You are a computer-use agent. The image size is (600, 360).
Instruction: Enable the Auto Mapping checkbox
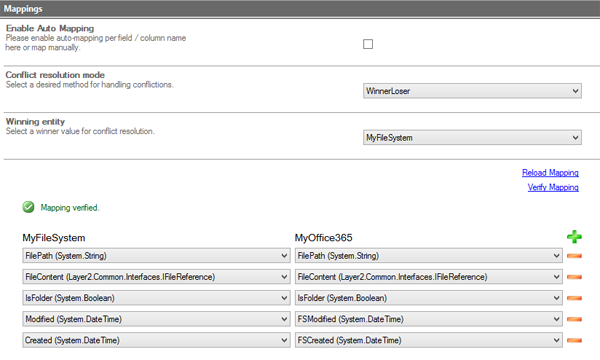point(368,44)
